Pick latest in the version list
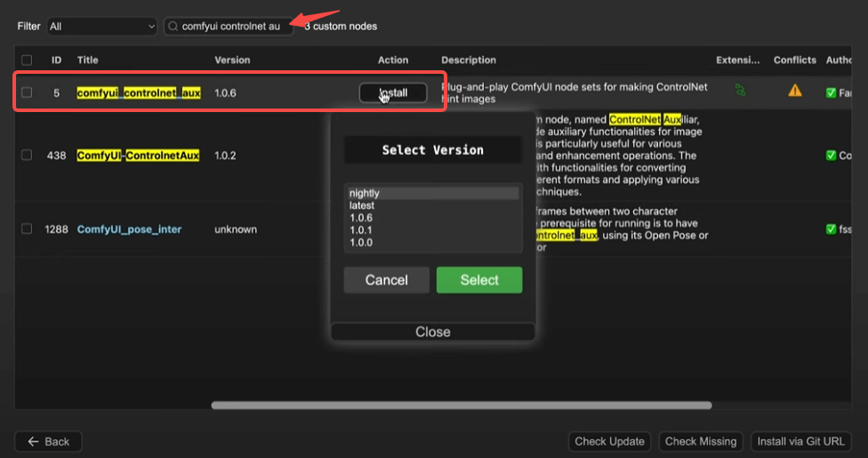 (362, 205)
